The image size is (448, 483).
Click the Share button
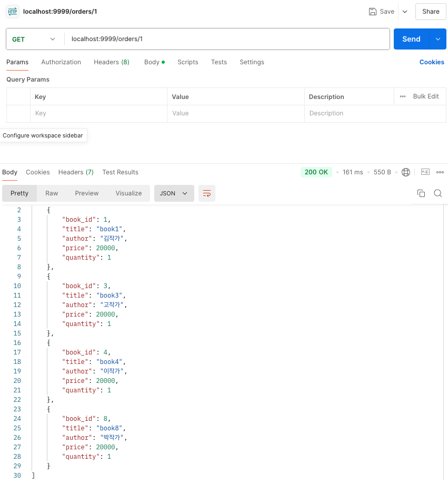pos(431,12)
